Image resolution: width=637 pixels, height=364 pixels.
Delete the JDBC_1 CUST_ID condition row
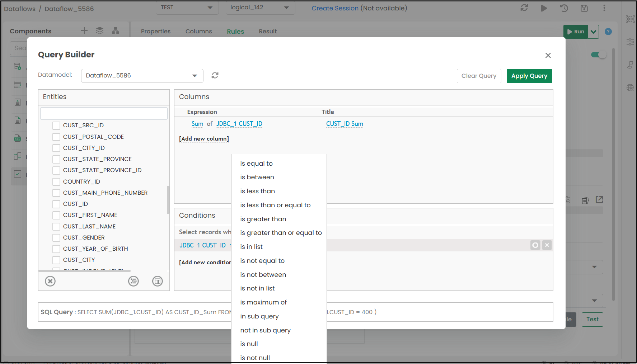point(547,245)
